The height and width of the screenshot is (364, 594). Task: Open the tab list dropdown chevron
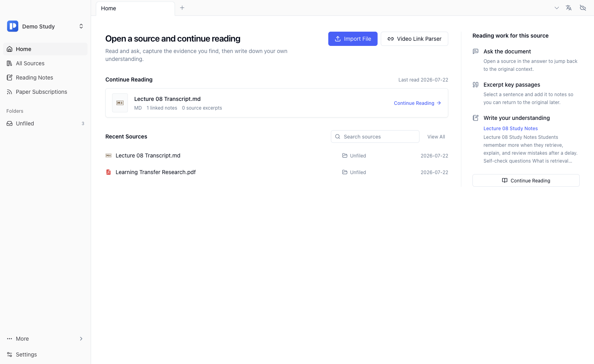coord(557,8)
